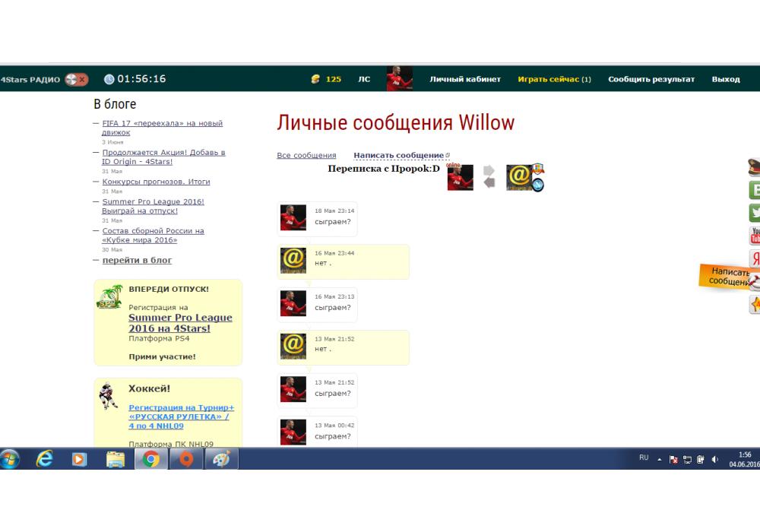Click avatar on the 16 Мая 23:13 message
Viewport: 760px width, 532px height.
[x=293, y=303]
